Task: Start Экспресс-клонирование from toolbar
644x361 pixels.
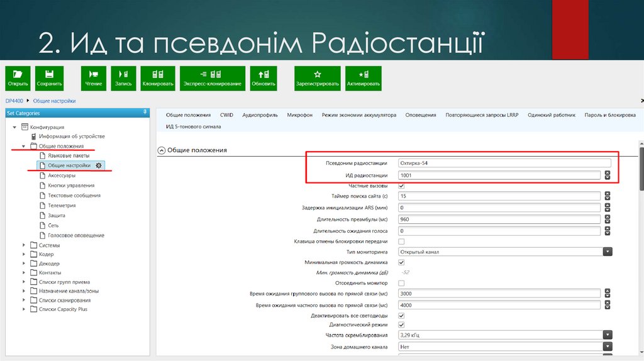Action: click(x=213, y=78)
